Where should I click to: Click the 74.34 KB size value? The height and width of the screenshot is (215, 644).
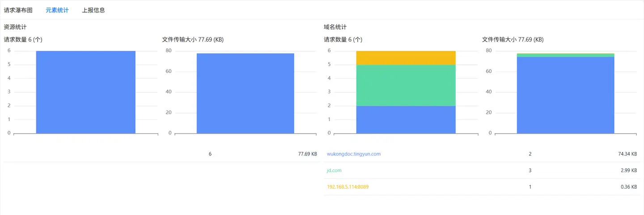pyautogui.click(x=627, y=154)
